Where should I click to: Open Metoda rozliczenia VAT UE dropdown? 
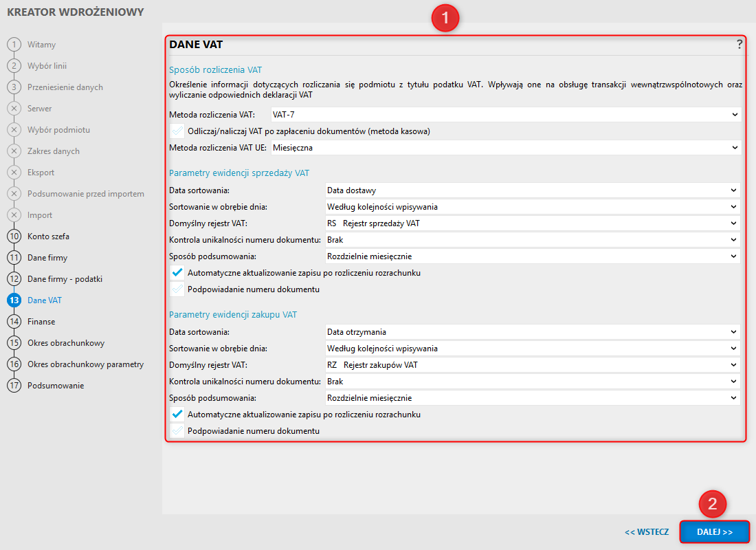pyautogui.click(x=506, y=148)
